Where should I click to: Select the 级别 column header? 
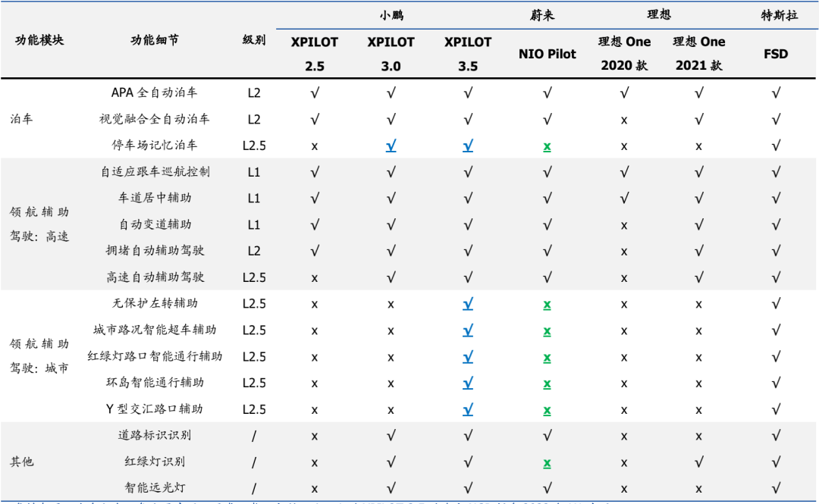pyautogui.click(x=254, y=39)
